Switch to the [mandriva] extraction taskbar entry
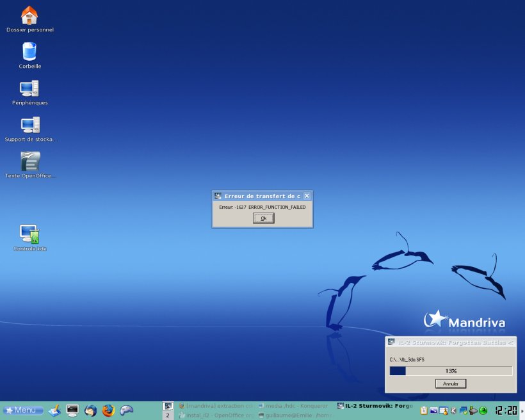Screen dimensions: 525x420 [x=216, y=406]
